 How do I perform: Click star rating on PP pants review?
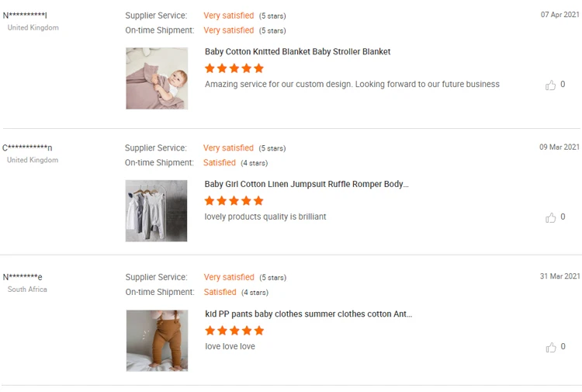click(234, 331)
